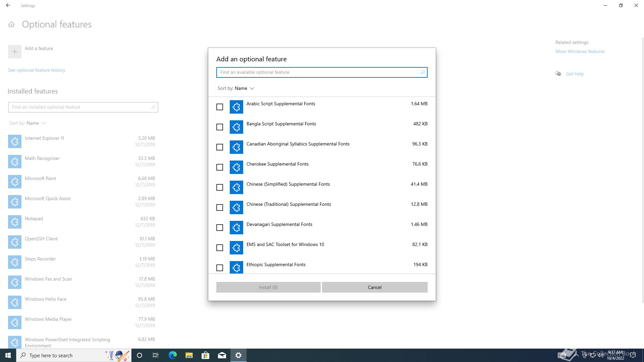Tick the EMS and SAC Toolset checkbox
This screenshot has width=644, height=362.
coord(220,248)
